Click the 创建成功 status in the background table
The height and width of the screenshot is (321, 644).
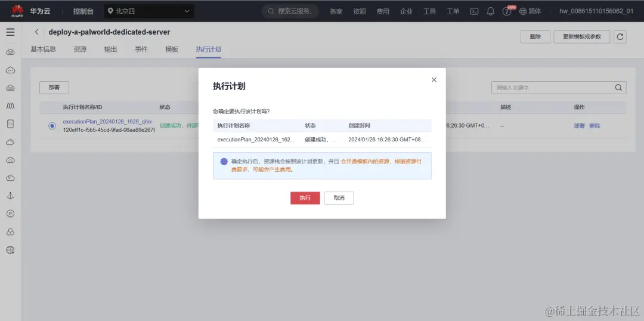179,125
